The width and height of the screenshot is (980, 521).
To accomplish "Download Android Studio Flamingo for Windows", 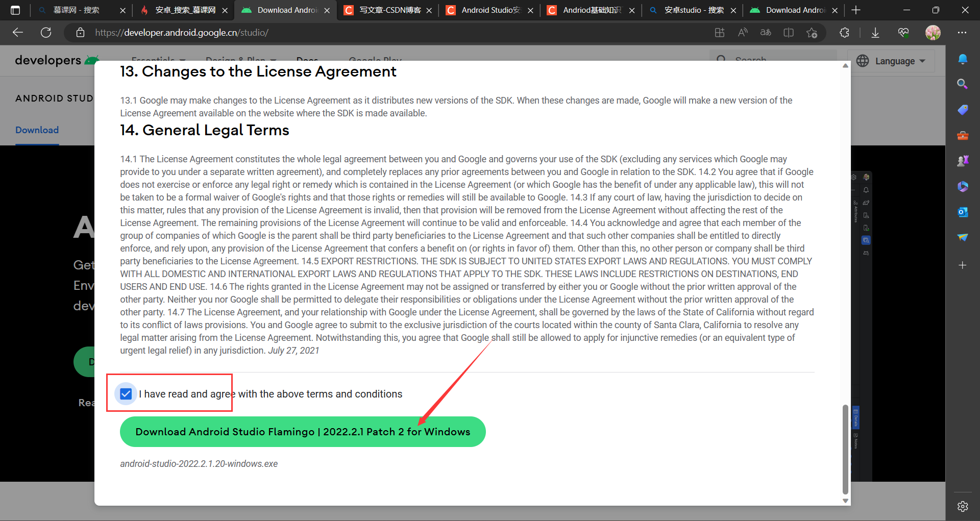I will pos(303,432).
